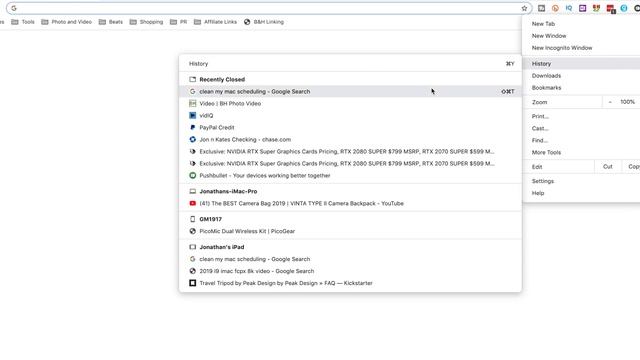Reopen Pushbullet - Your devices working better together
Screen dimensions: 640x360
(x=350, y=176)
